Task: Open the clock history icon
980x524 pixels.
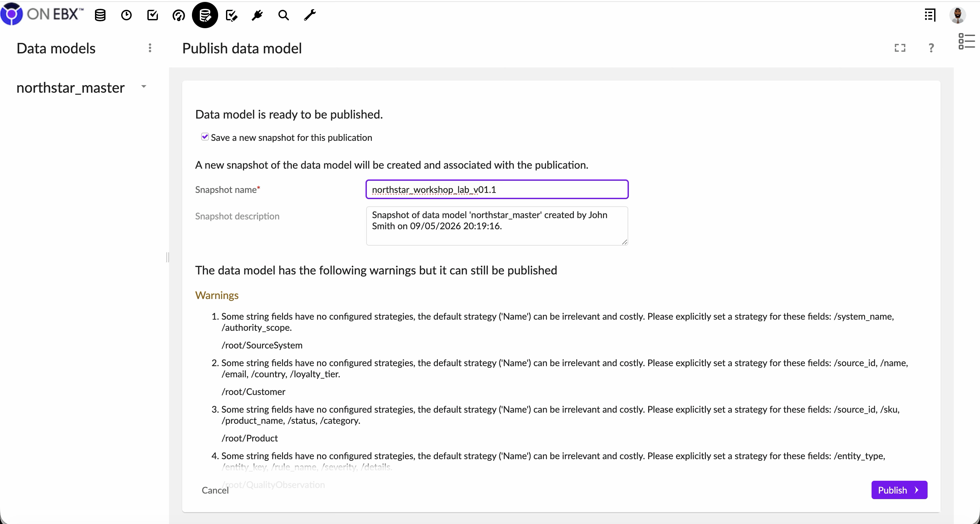Action: point(126,15)
